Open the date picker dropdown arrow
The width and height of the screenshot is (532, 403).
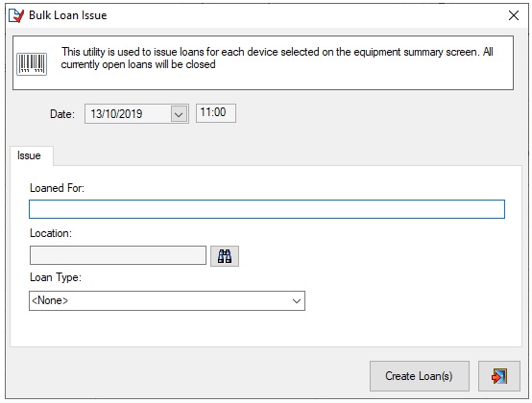coord(179,114)
